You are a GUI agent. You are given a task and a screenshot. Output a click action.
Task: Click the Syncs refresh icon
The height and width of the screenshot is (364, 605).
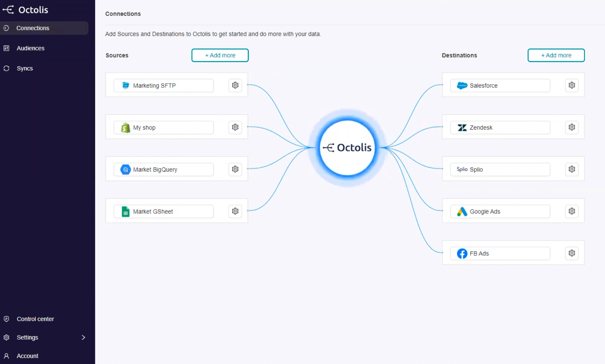pos(6,68)
